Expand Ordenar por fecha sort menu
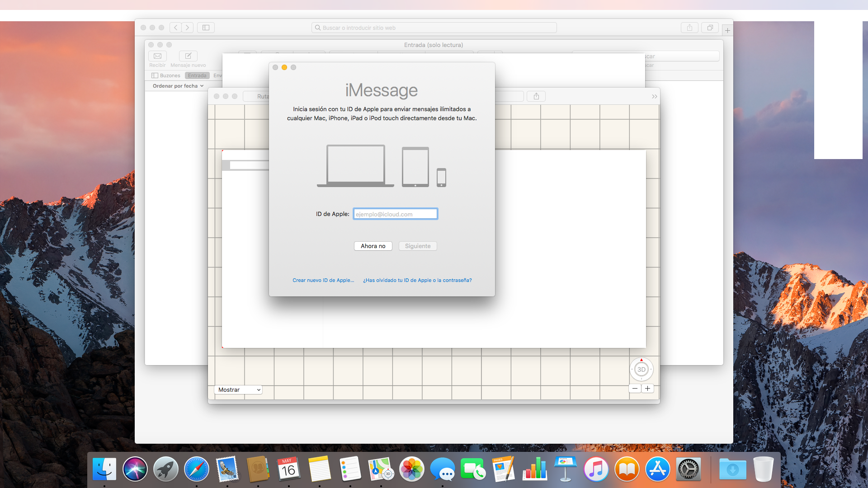Image resolution: width=868 pixels, height=488 pixels. tap(178, 86)
